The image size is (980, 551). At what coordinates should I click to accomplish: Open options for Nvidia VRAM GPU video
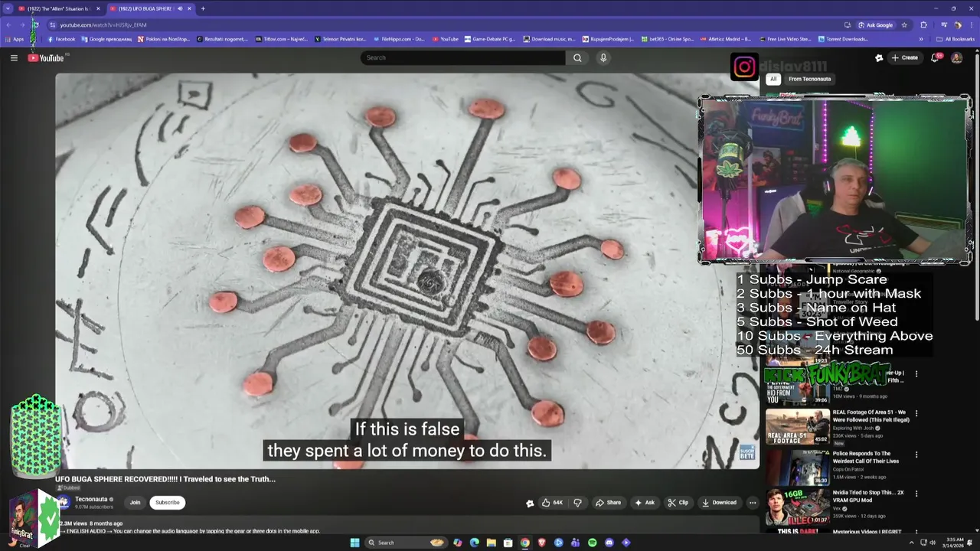pyautogui.click(x=916, y=494)
